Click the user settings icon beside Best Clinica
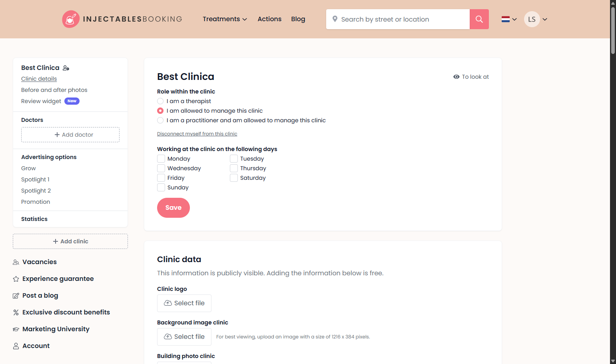The width and height of the screenshot is (616, 364). (66, 68)
